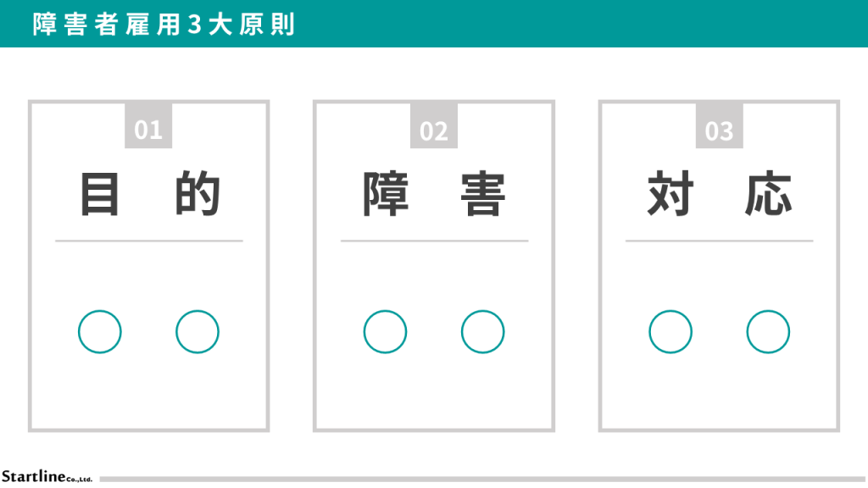Click the slide title 障害者雇用3大原則

click(164, 24)
